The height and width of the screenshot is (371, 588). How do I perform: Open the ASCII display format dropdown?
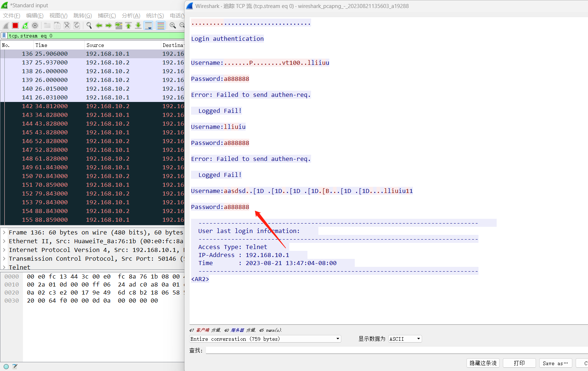[405, 339]
